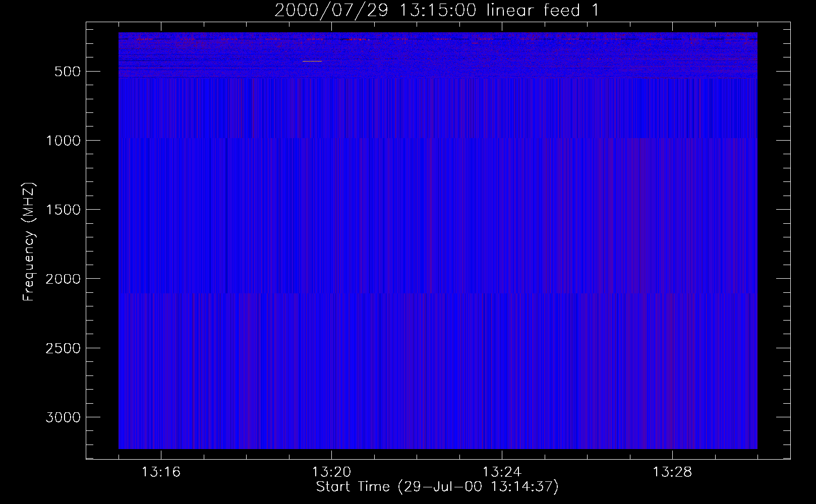The height and width of the screenshot is (504, 816).
Task: Click the 500 frequency tick label
Action: pyautogui.click(x=68, y=72)
